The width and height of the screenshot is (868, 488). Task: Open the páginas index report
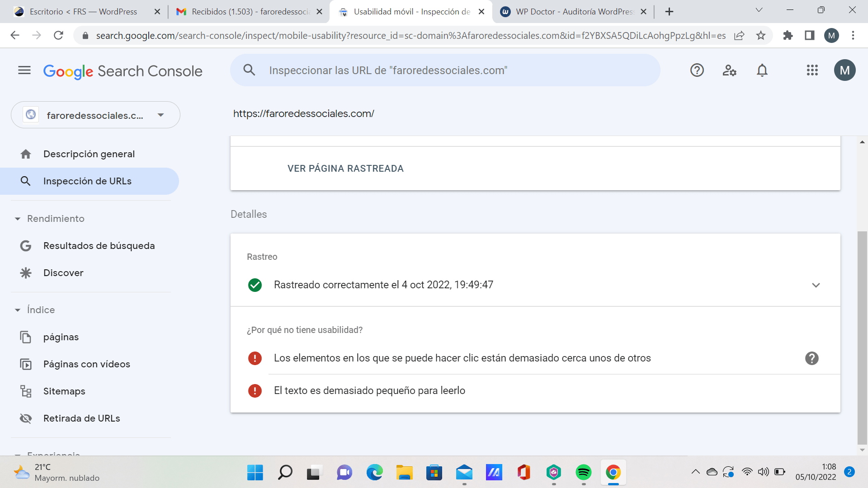(90, 337)
